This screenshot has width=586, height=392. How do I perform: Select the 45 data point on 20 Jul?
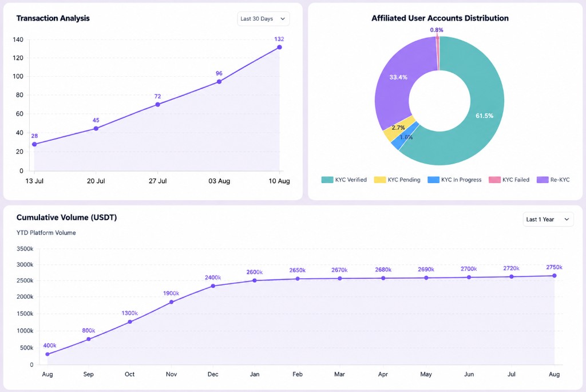click(x=96, y=129)
